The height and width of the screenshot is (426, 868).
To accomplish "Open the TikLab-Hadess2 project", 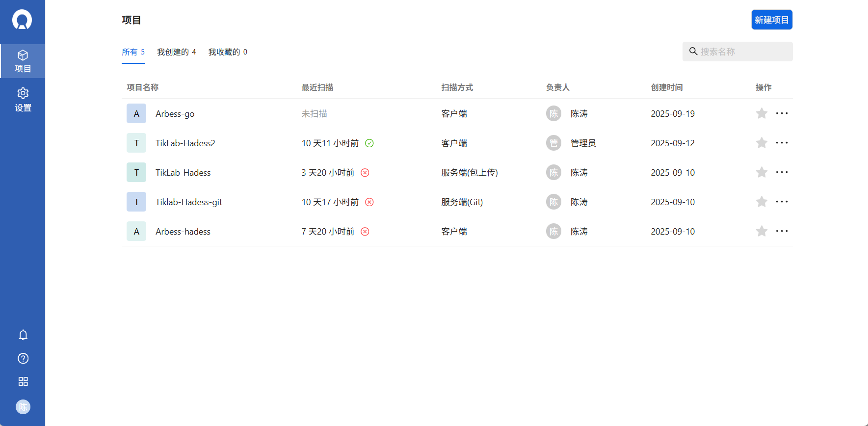I will 185,143.
